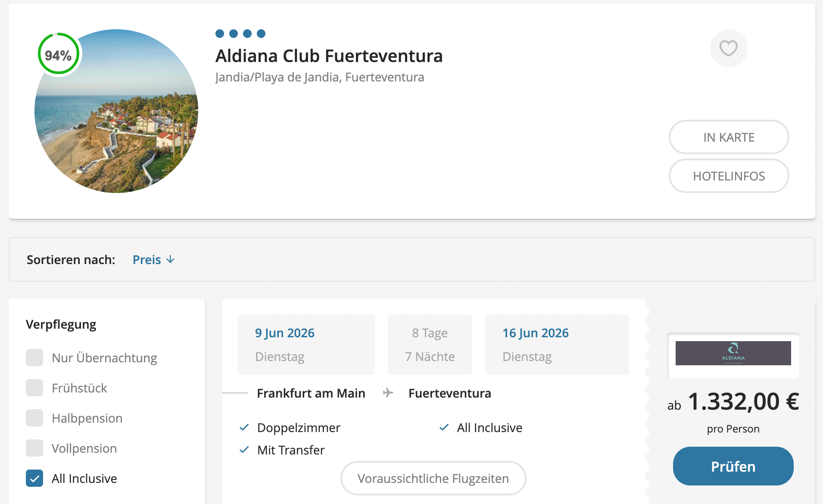This screenshot has height=504, width=823.
Task: Click the checkmark next to Doppelzimmer
Action: (x=244, y=427)
